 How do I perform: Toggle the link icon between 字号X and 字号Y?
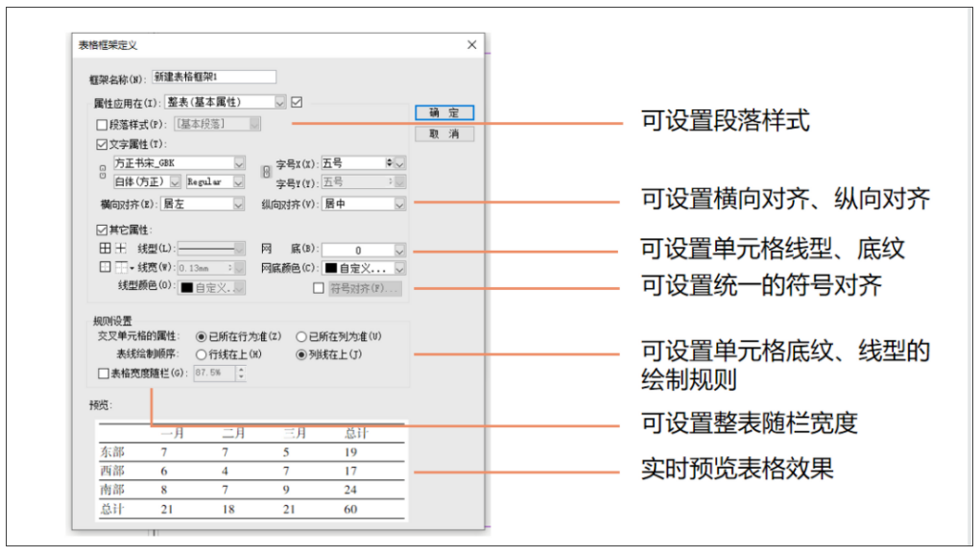tap(268, 173)
